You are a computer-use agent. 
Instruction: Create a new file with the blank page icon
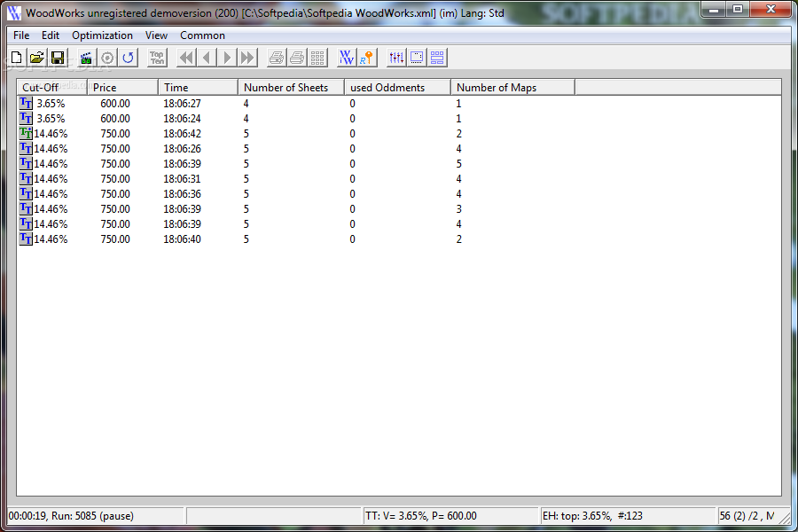tap(16, 58)
